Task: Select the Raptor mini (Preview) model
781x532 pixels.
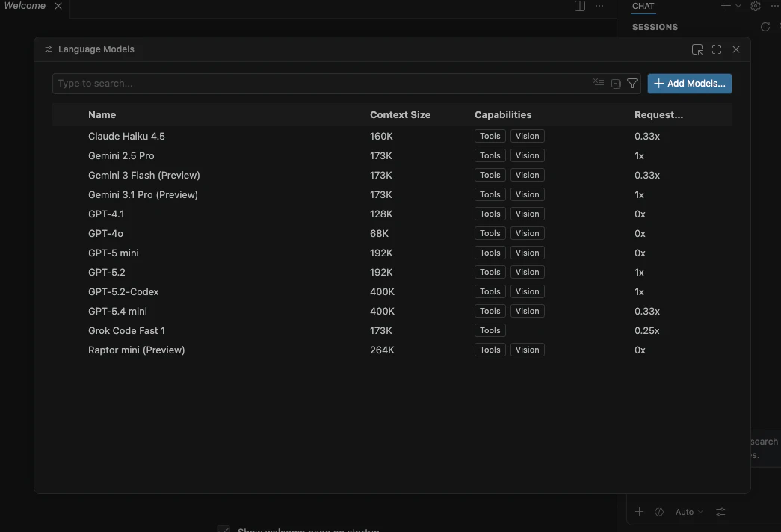Action: pyautogui.click(x=392, y=350)
